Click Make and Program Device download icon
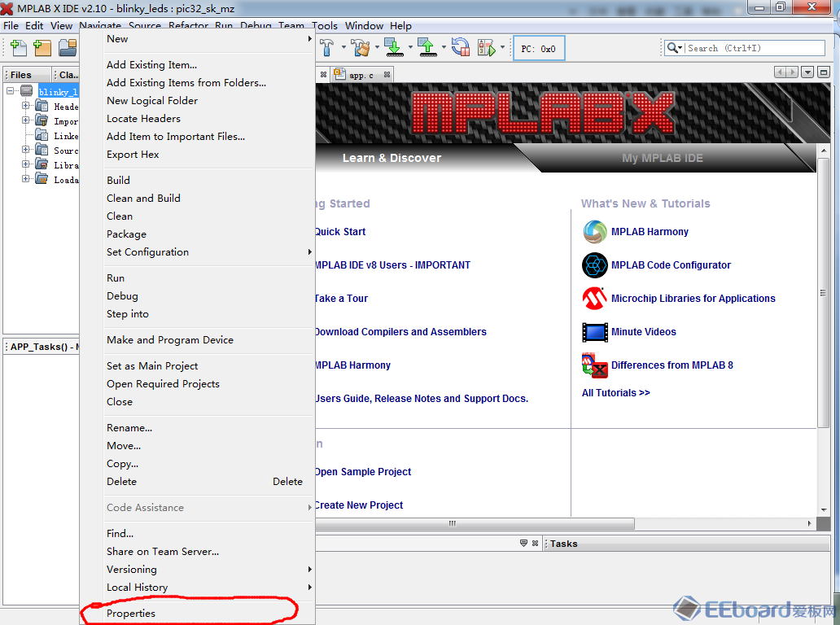This screenshot has height=625, width=840. [393, 48]
